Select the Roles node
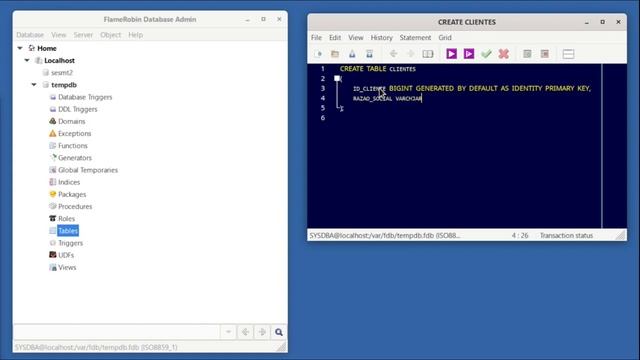The height and width of the screenshot is (360, 640). tap(66, 219)
